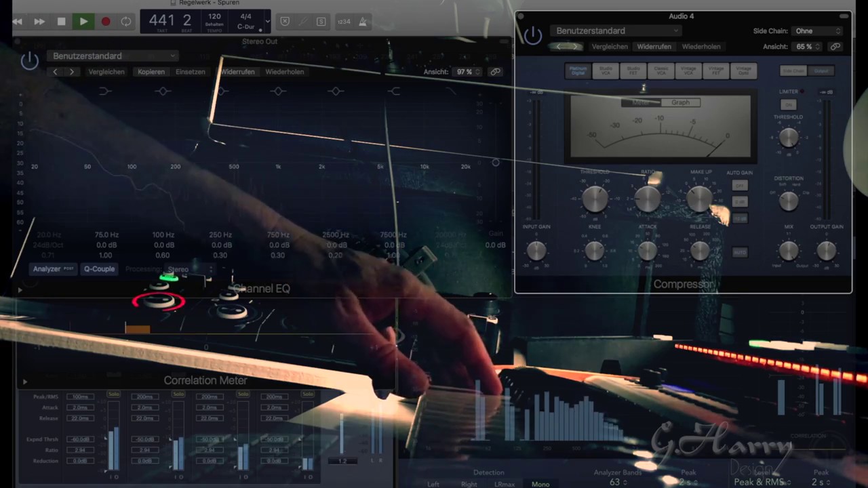The height and width of the screenshot is (488, 868).
Task: Go to next Channel EQ preset
Action: click(71, 72)
